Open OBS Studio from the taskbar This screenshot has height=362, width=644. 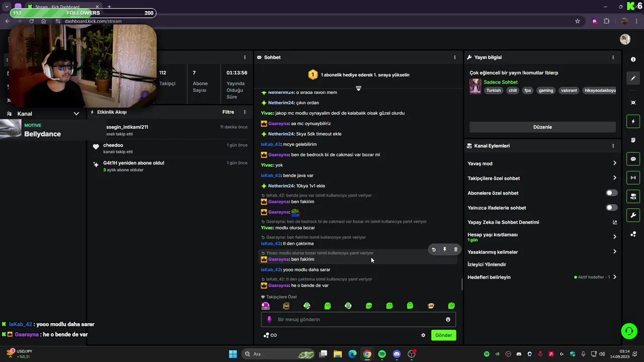coord(412,354)
